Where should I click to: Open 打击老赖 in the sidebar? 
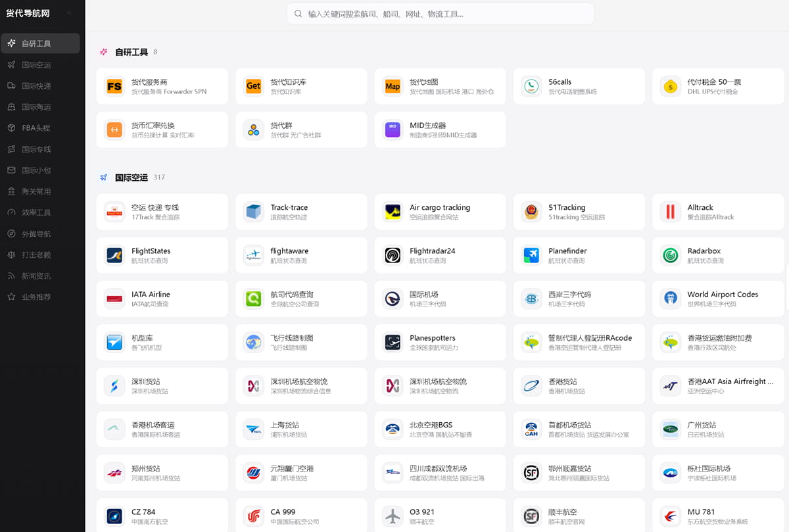click(40, 254)
